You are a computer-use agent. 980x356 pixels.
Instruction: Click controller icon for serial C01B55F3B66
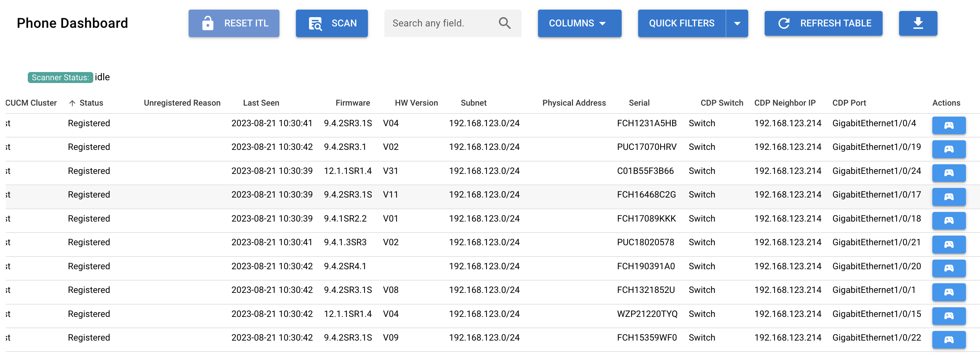click(x=948, y=173)
